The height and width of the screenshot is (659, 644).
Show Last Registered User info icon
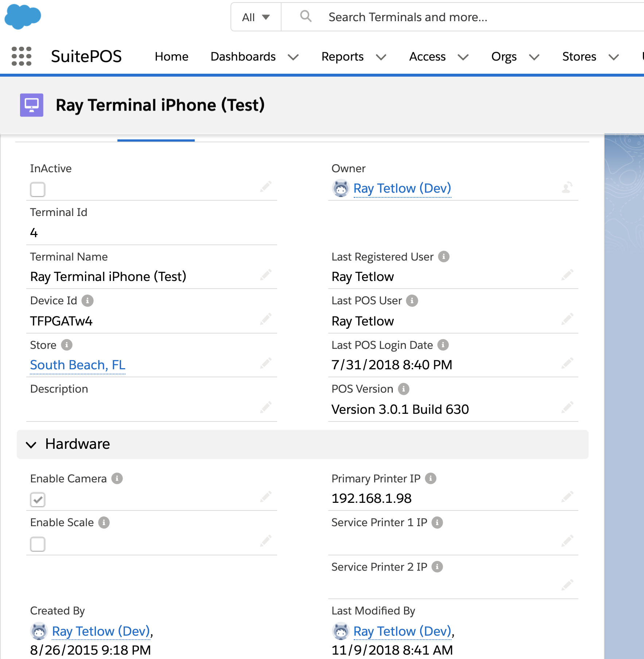[x=444, y=257]
